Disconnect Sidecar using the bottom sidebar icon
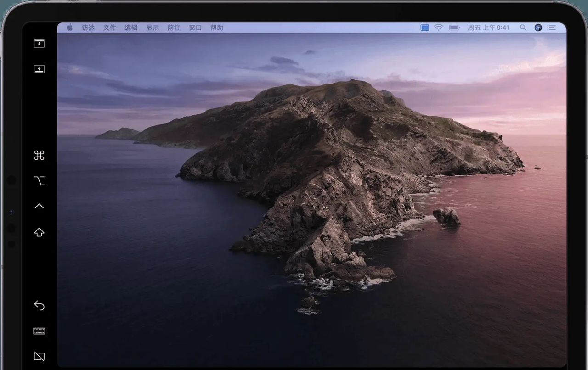The width and height of the screenshot is (588, 370). 39,356
